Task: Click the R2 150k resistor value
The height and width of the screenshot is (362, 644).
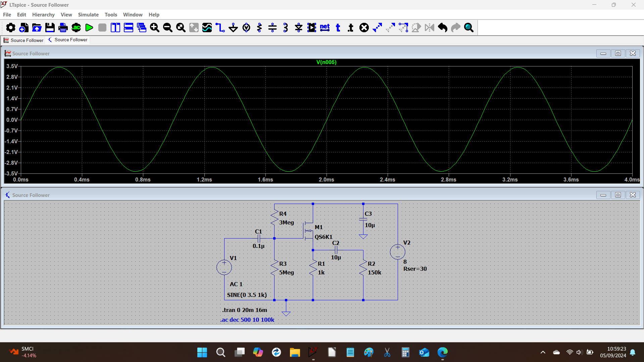Action: pyautogui.click(x=375, y=272)
